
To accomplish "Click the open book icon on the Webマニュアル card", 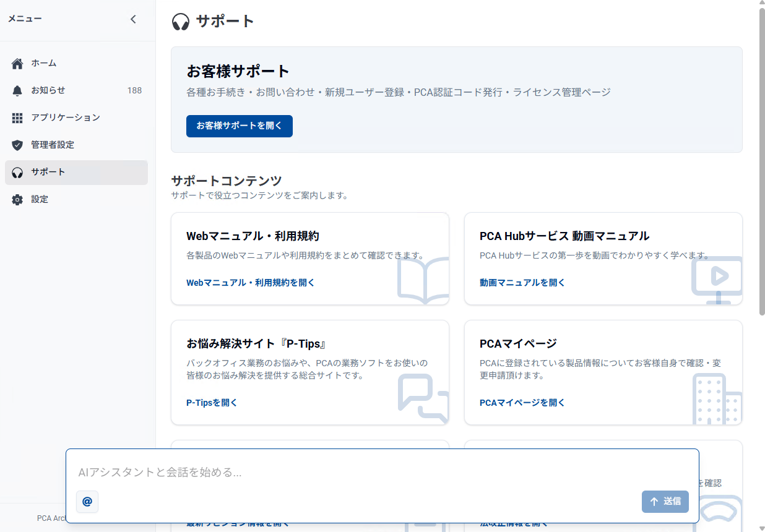I will point(423,281).
